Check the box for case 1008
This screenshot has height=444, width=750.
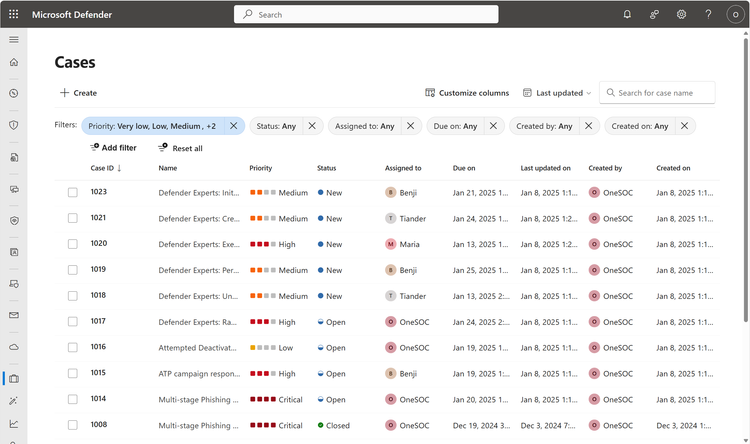coord(72,425)
